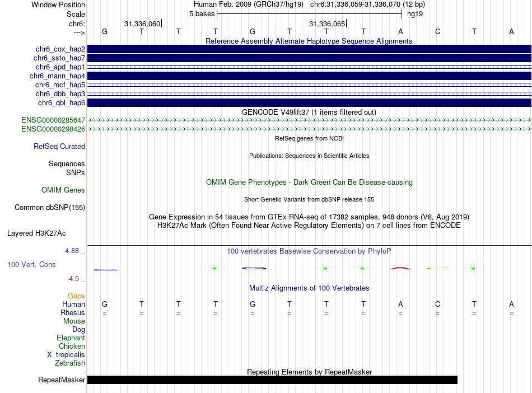
Task: Click the PhyloP upper value 4.88
Action: 72,251
